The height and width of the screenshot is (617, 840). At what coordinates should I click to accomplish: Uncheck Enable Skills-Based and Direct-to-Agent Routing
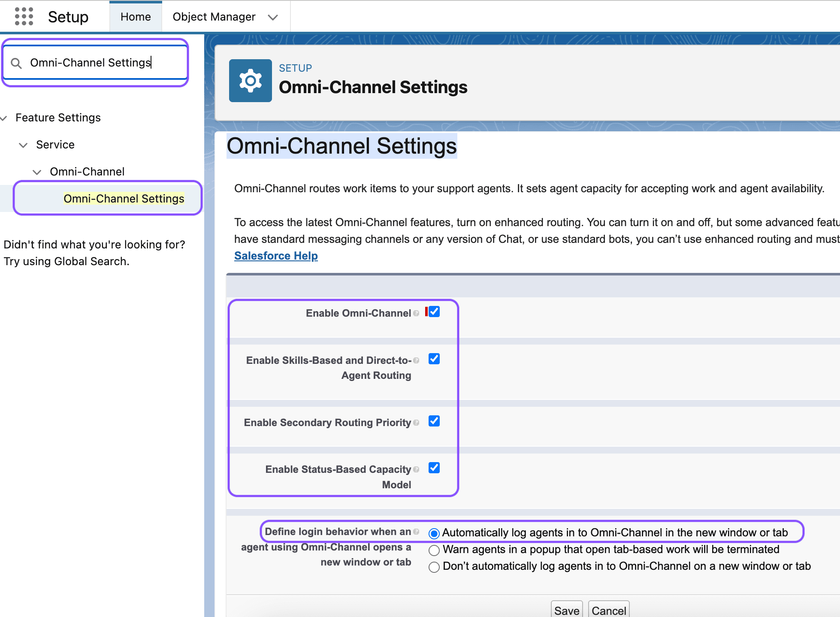pos(434,359)
